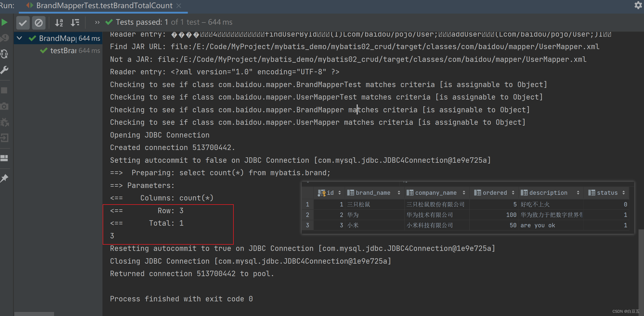644x316 pixels.
Task: Select the testBrandTotalCount test result item
Action: (x=63, y=51)
